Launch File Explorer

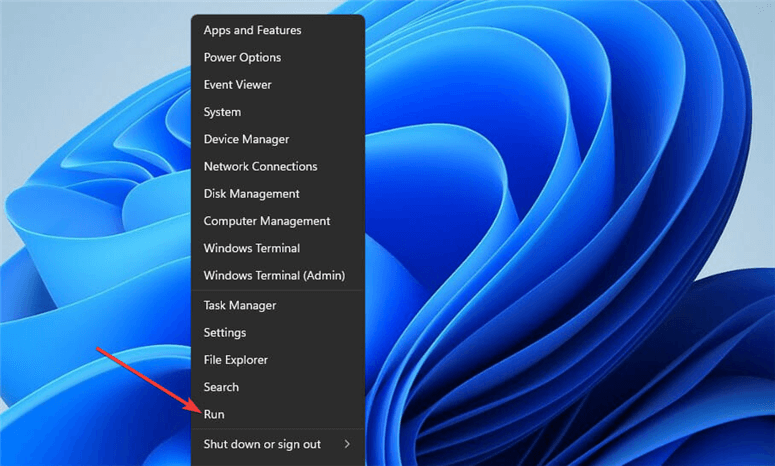click(x=278, y=360)
